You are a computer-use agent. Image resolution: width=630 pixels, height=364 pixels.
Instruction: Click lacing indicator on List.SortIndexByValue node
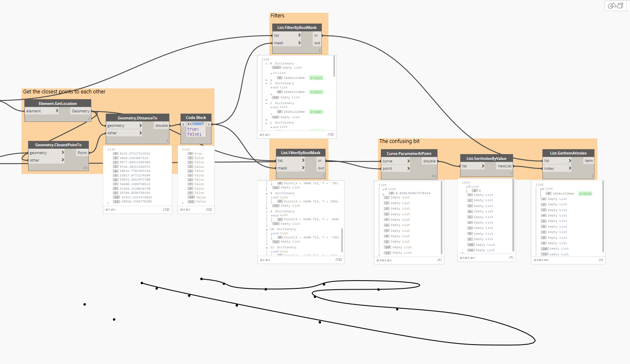[511, 174]
